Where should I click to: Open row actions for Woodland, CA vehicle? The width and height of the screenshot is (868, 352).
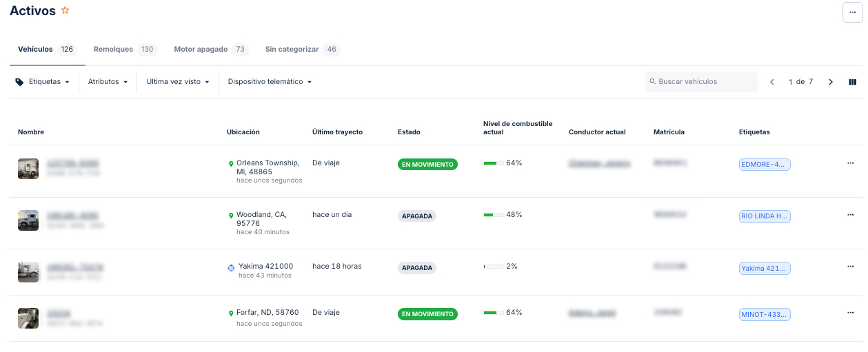coord(850,215)
